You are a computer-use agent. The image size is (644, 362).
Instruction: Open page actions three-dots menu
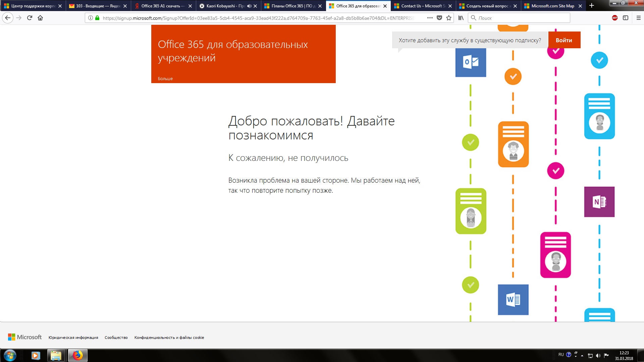(x=430, y=18)
